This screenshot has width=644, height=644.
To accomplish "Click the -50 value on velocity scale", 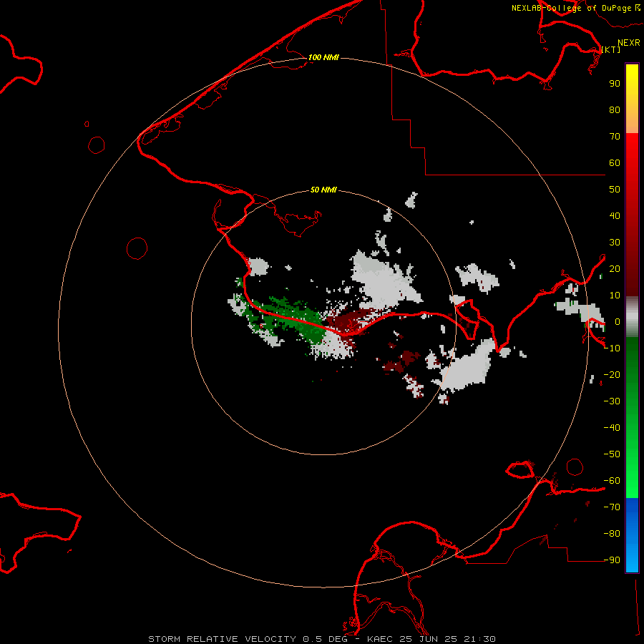I will pos(612,454).
